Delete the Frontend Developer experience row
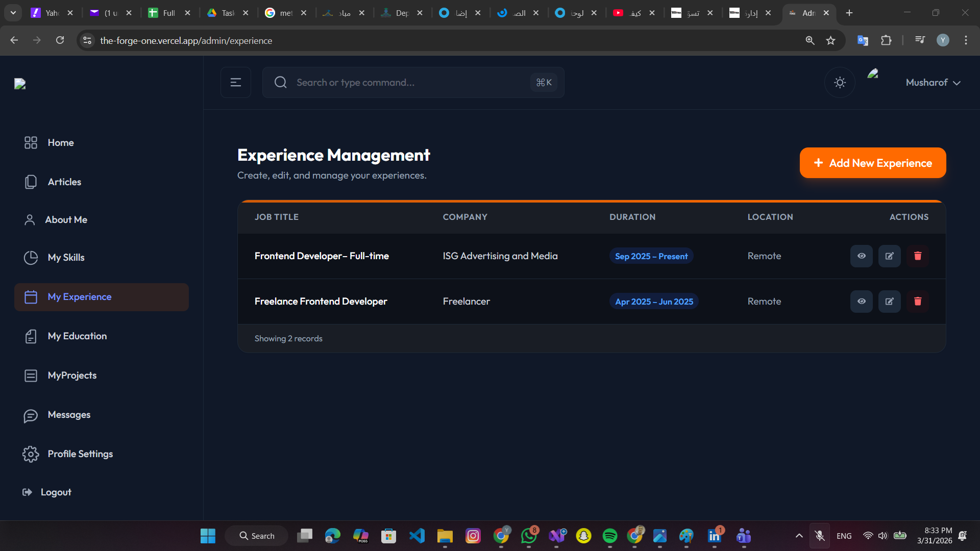This screenshot has height=551, width=980. (x=917, y=256)
